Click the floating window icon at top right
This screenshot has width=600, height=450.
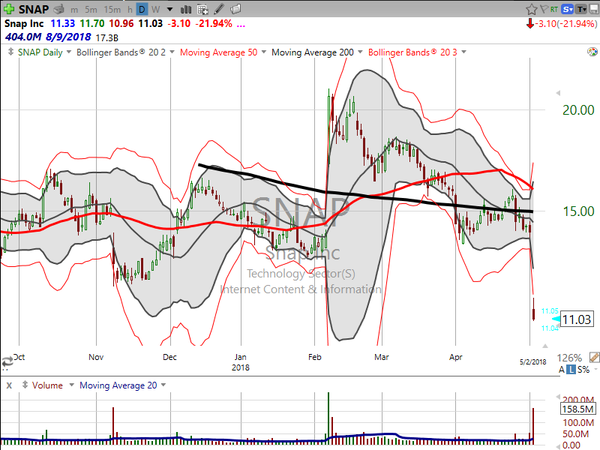coord(594,10)
